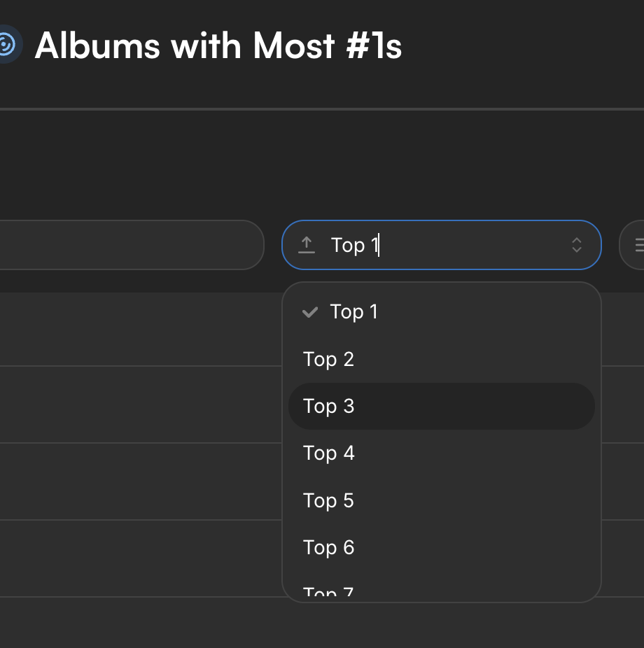Screen dimensions: 644x648
Task: Select the highlighted Top 3 option
Action: [x=442, y=407]
